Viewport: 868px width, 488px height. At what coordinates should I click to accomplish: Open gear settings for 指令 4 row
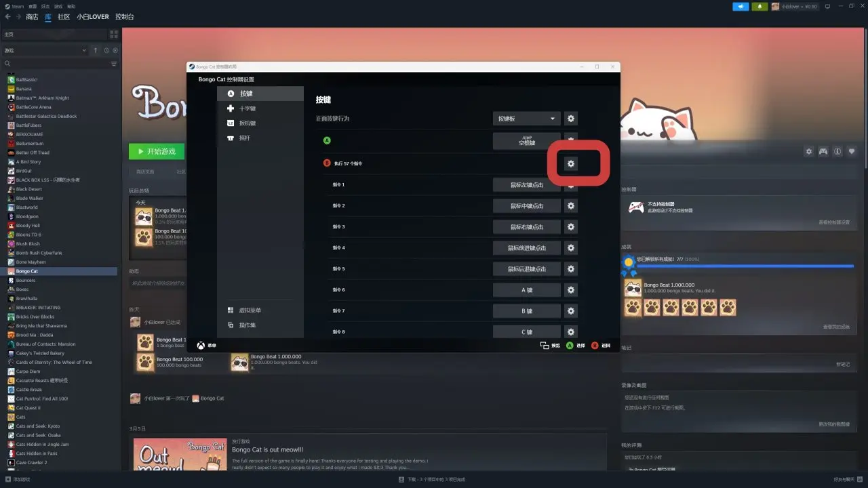(x=571, y=248)
